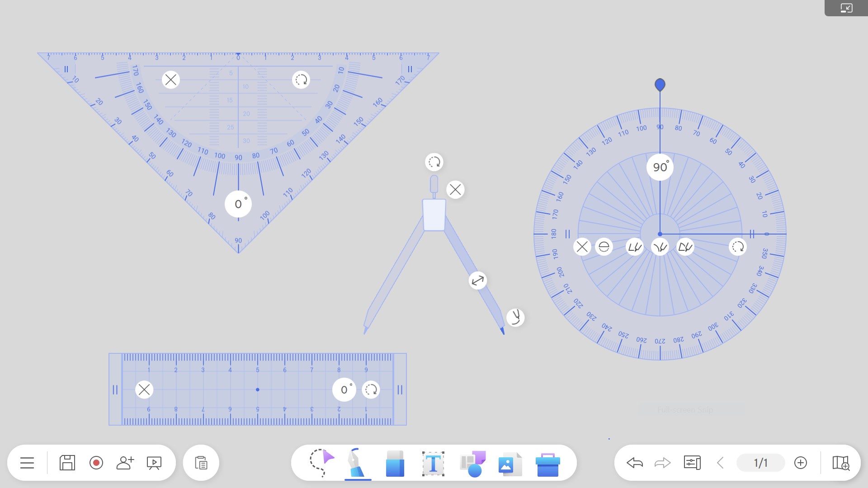
Task: Click the undo arrow
Action: pyautogui.click(x=635, y=463)
